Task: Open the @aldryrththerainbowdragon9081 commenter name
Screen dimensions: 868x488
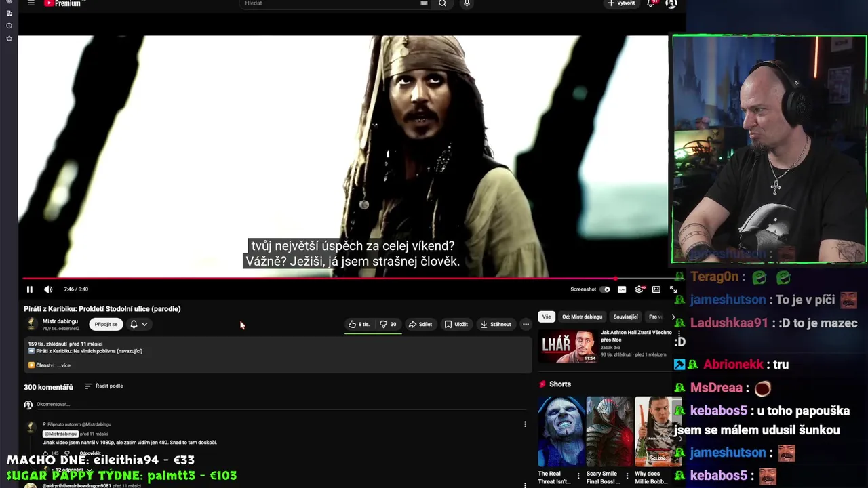Action: point(77,486)
